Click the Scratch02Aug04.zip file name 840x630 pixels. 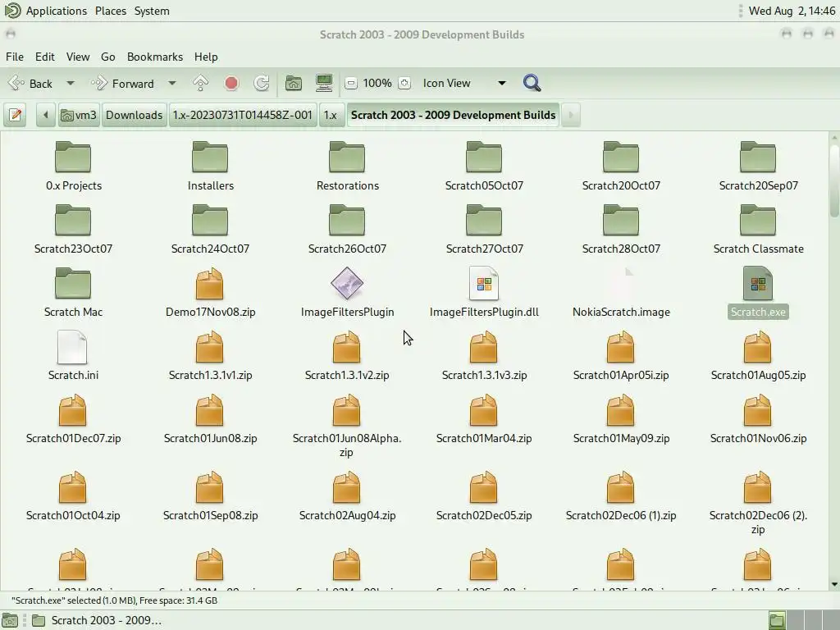(x=347, y=515)
